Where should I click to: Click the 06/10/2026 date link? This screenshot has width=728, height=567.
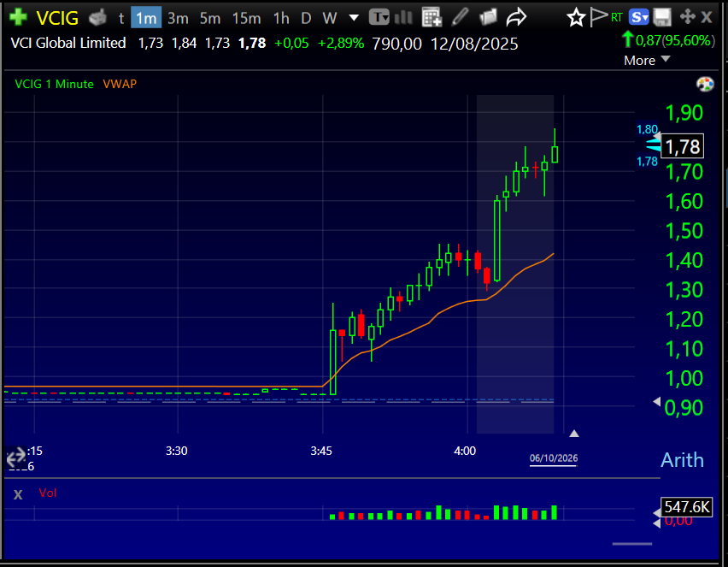(x=554, y=458)
